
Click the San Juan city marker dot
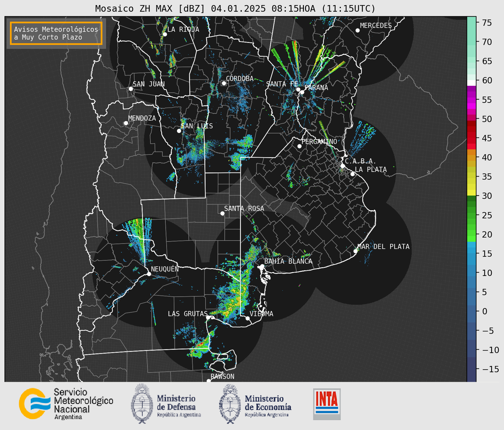tap(131, 89)
